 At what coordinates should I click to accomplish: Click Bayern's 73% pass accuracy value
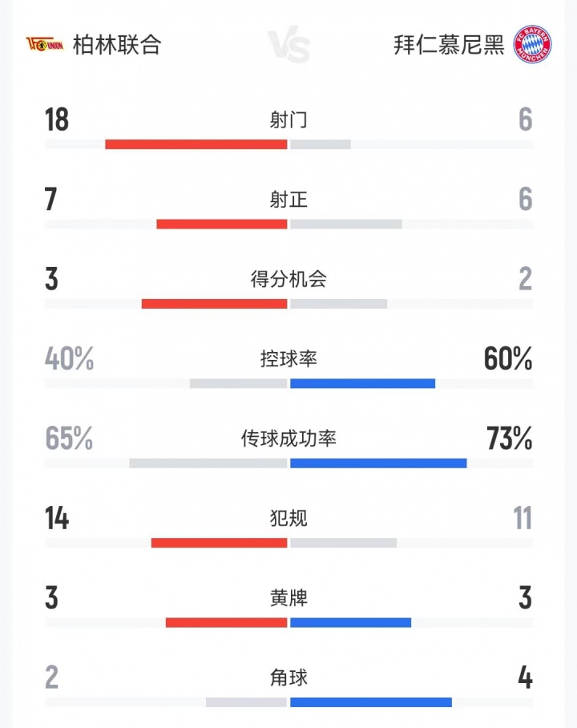pyautogui.click(x=509, y=439)
